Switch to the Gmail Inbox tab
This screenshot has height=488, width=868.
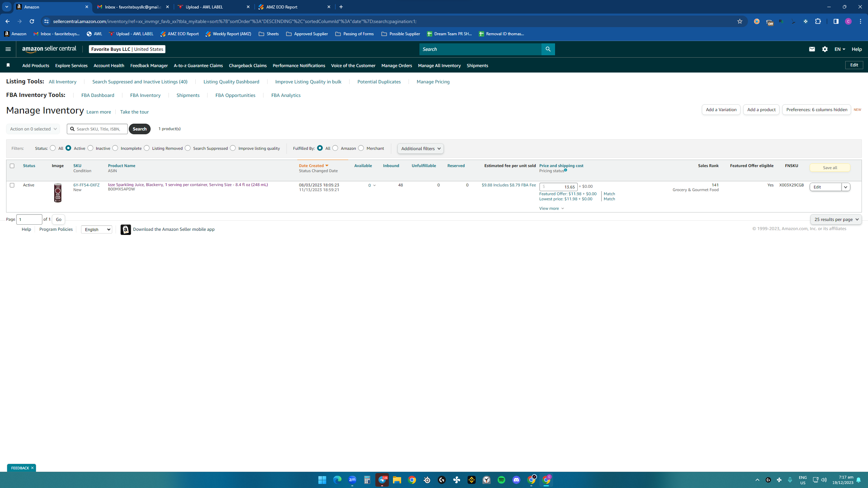[x=133, y=7]
